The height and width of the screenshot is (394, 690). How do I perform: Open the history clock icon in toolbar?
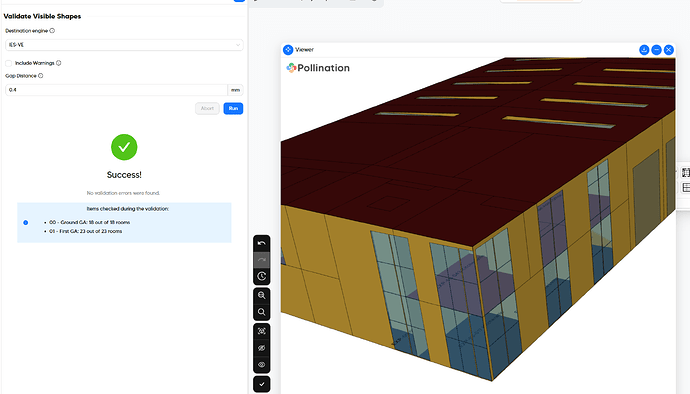pos(261,276)
